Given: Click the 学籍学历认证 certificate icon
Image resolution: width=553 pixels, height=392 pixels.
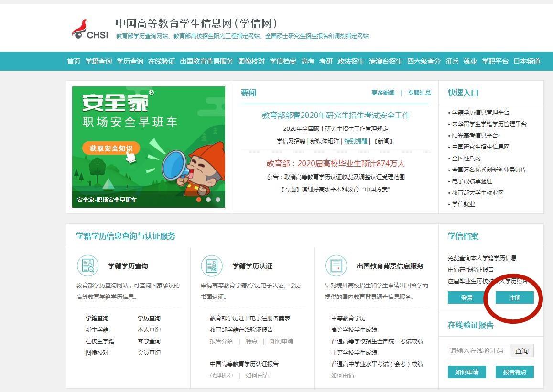Looking at the screenshot, I should click(212, 265).
